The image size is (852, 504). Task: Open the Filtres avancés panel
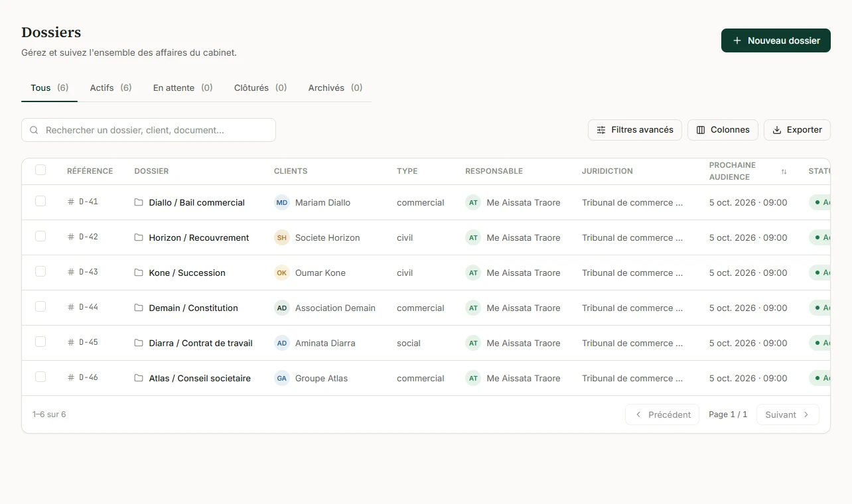[x=635, y=130]
